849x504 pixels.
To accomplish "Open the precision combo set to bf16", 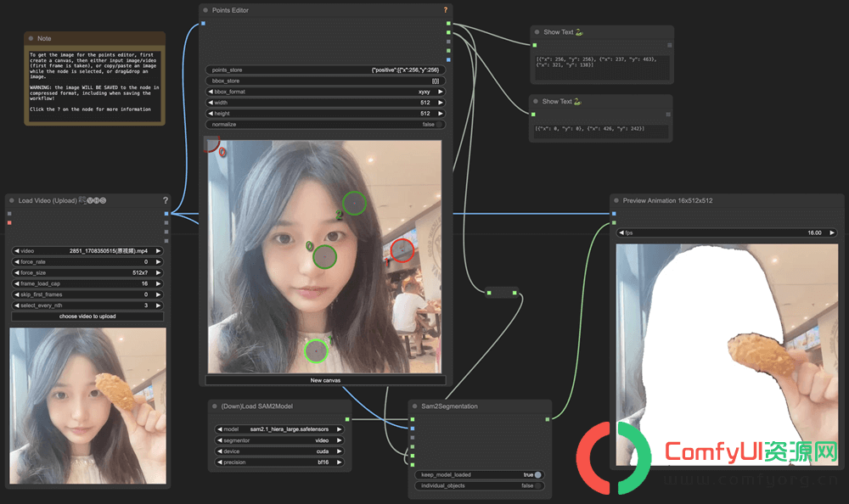I will [x=279, y=462].
